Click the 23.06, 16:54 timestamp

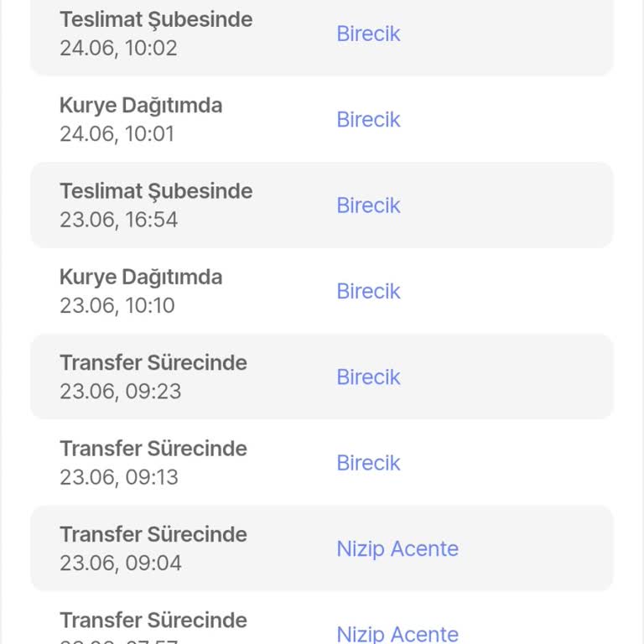click(x=118, y=220)
